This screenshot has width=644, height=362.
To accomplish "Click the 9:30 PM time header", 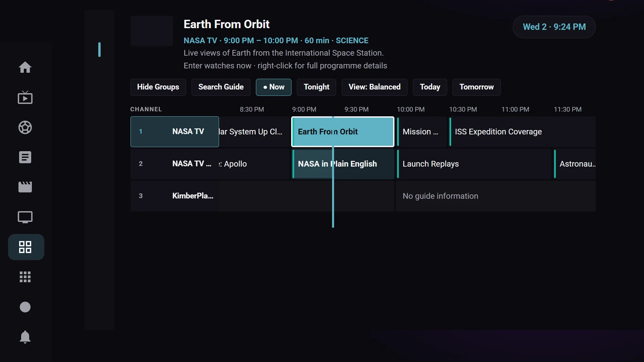I will tap(356, 109).
